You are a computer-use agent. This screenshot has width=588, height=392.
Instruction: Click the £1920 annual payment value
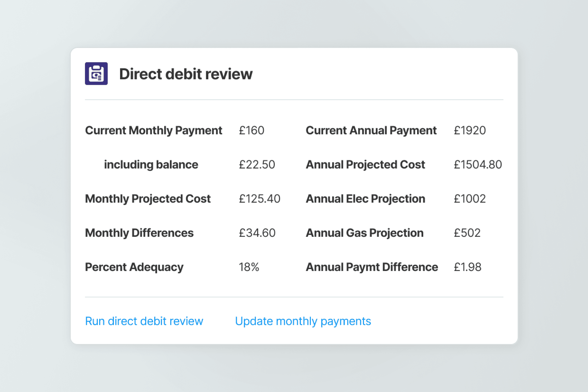click(469, 130)
